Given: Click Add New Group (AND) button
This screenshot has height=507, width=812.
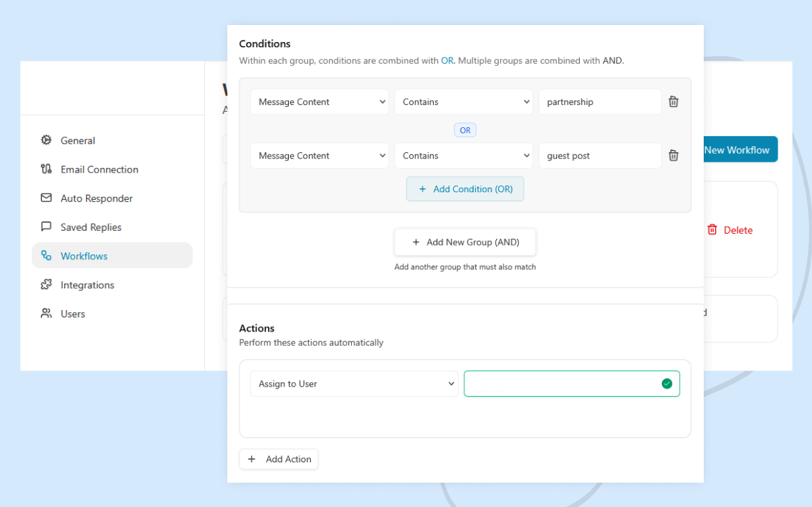Looking at the screenshot, I should (x=466, y=242).
